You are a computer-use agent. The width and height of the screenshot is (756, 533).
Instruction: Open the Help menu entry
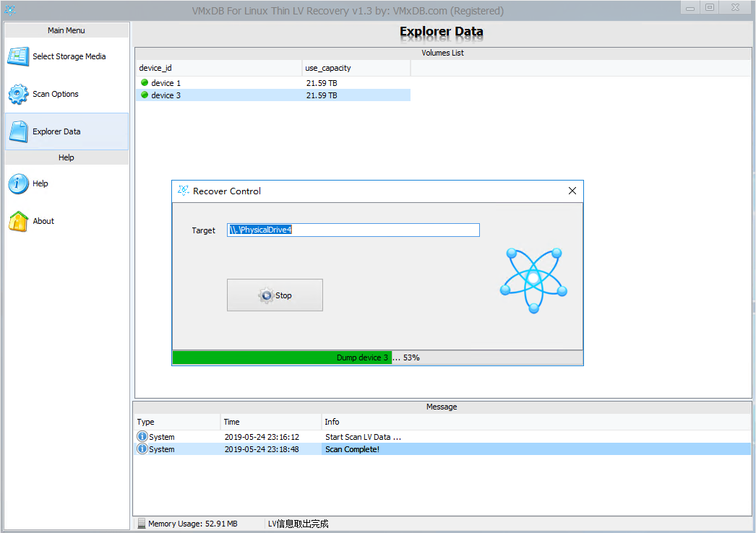pos(66,183)
